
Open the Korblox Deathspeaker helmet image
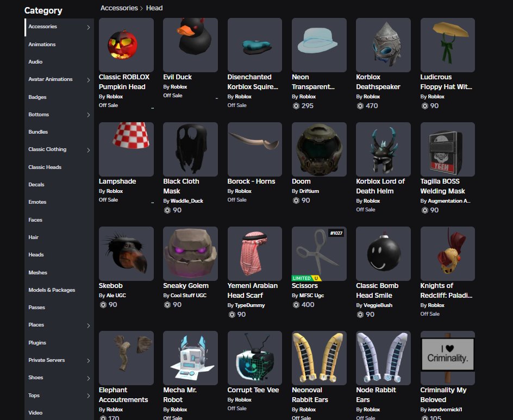[383, 45]
